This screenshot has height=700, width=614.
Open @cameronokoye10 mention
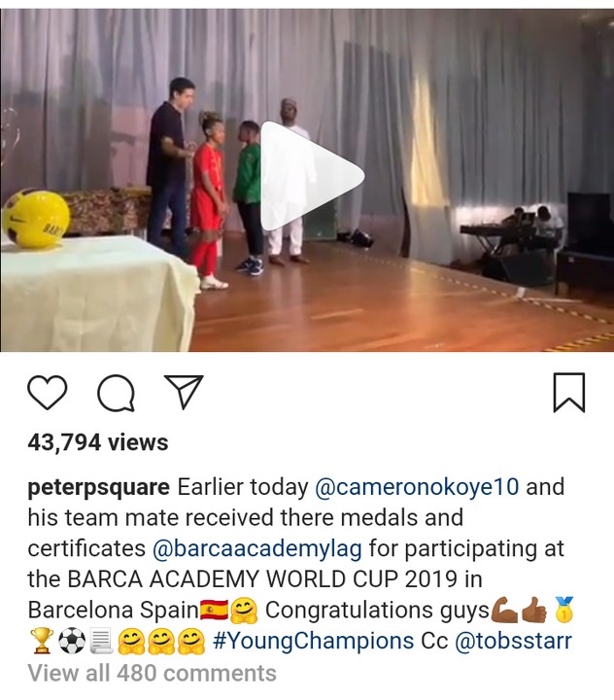click(x=417, y=487)
